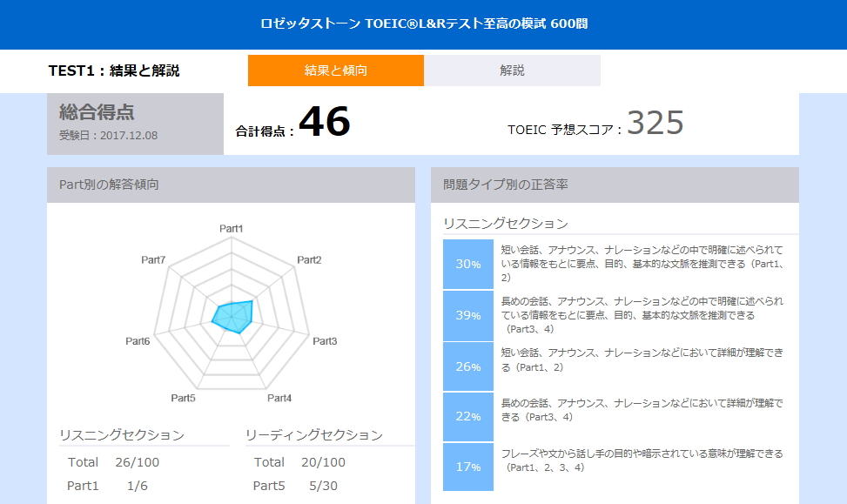Click the 26% accuracy tile
Viewport: 847px width, 504px height.
468,366
